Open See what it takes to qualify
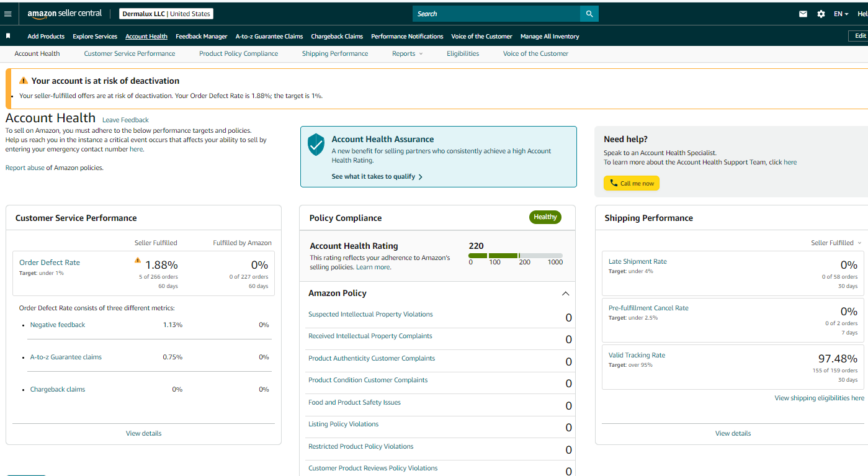Image resolution: width=868 pixels, height=476 pixels. [377, 177]
